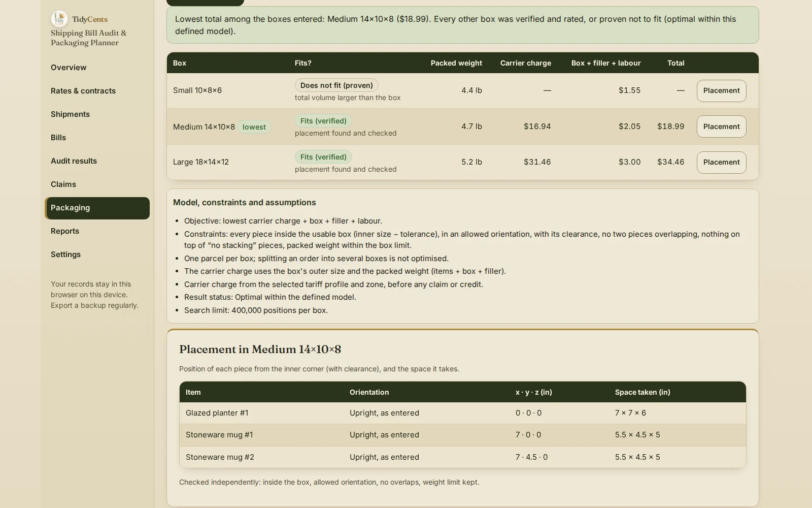Click the $31.46 carrier charge
The width and height of the screenshot is (812, 508).
click(537, 162)
